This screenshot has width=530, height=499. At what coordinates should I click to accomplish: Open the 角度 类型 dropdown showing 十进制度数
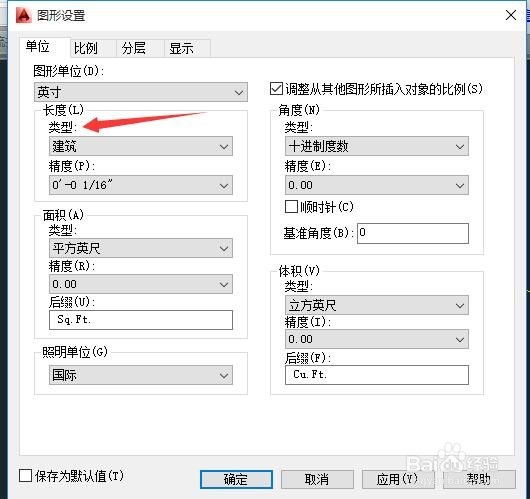pos(377,146)
